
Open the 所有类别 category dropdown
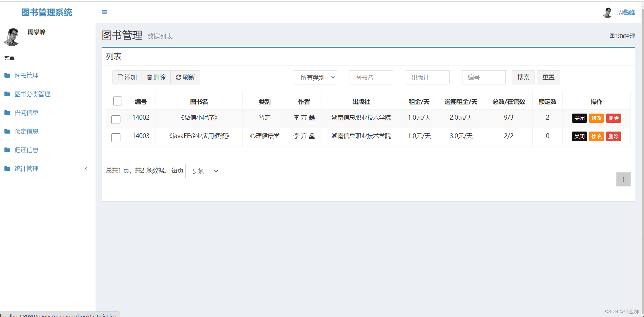coord(315,77)
